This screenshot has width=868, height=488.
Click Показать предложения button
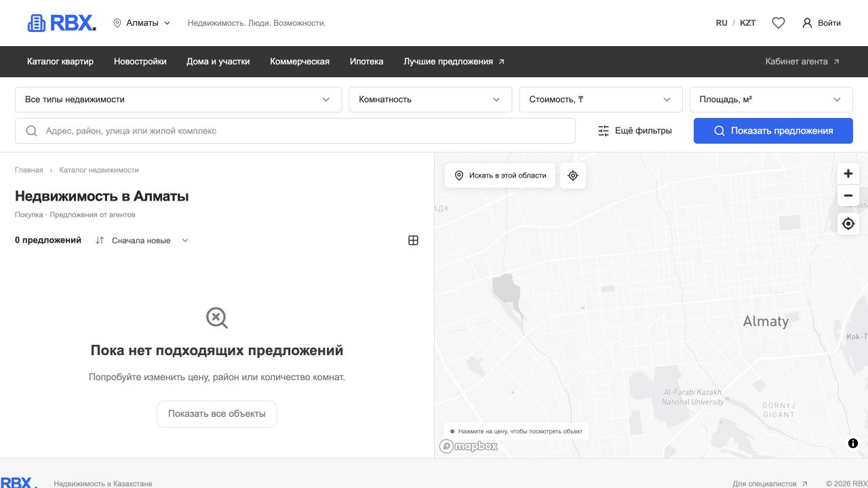773,131
